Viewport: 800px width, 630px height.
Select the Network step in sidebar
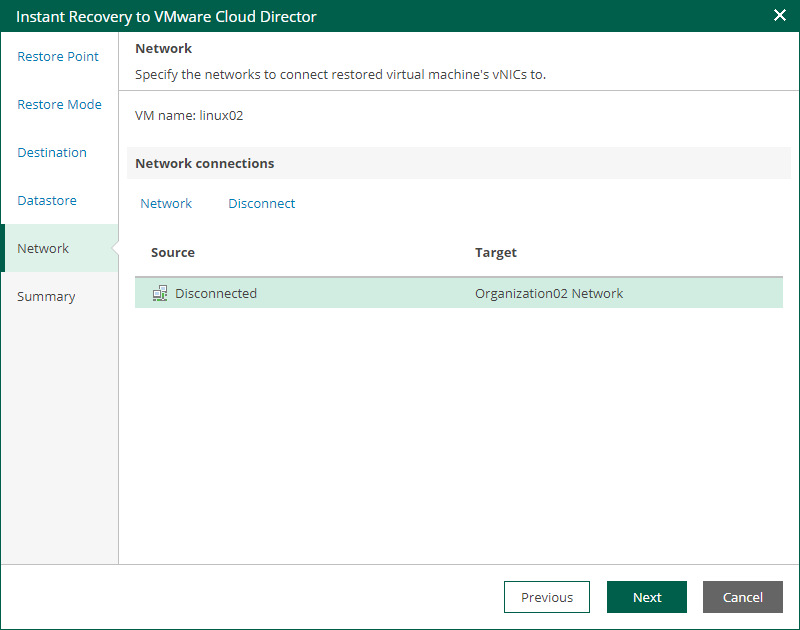coord(43,249)
